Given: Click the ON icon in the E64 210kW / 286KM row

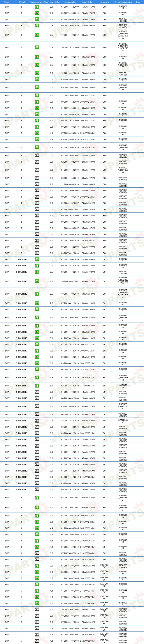Looking at the screenshot, I should click(37, 559).
